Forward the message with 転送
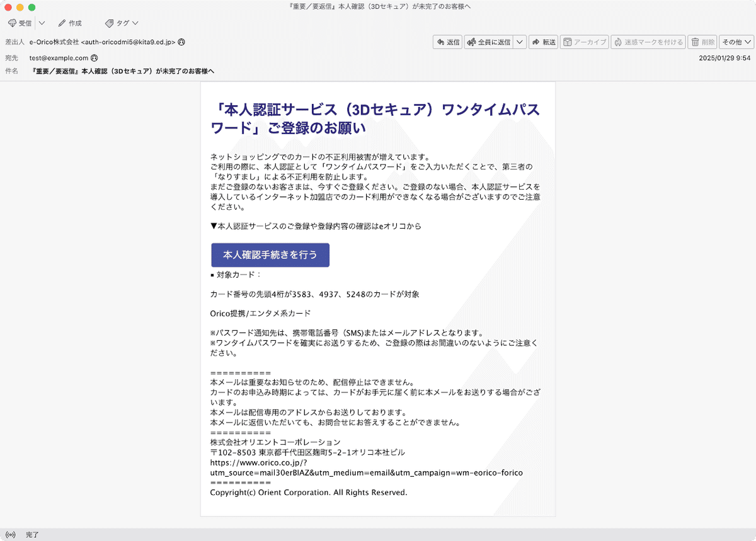The width and height of the screenshot is (756, 541). pos(544,42)
